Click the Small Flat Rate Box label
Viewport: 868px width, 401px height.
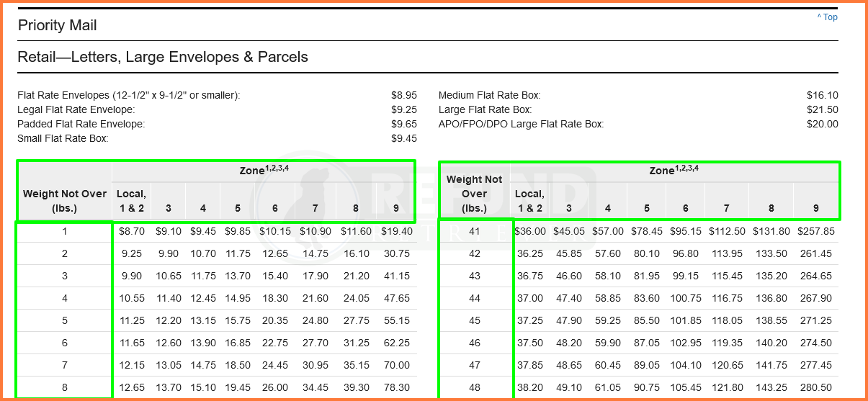point(63,138)
